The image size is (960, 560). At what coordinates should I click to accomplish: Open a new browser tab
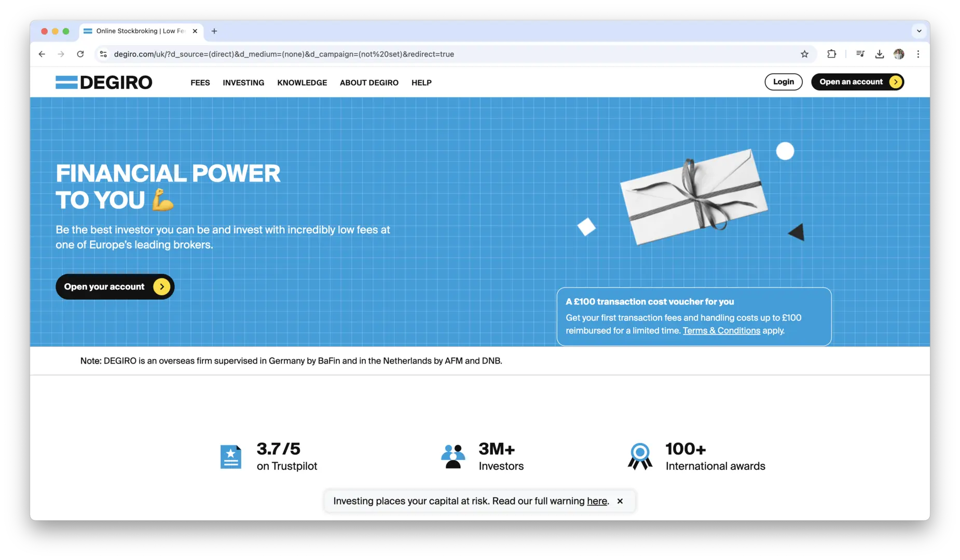[x=214, y=31]
